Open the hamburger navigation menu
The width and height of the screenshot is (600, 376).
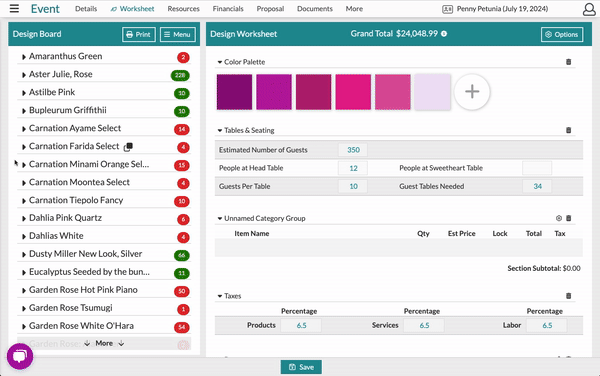pyautogui.click(x=14, y=8)
